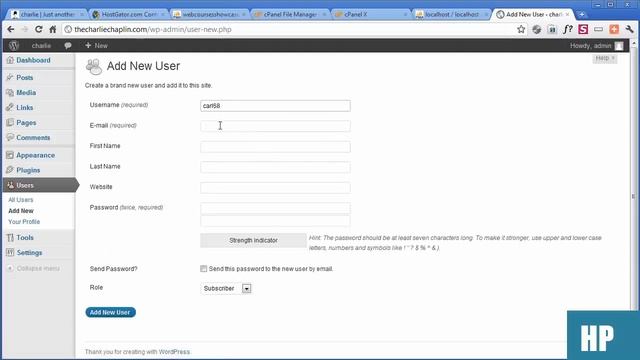Open the Add New submenu link
The height and width of the screenshot is (360, 640).
pyautogui.click(x=21, y=211)
